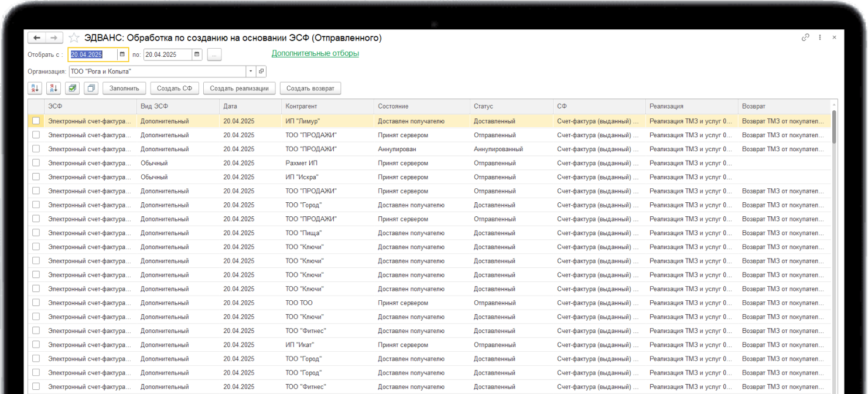Check the box for ИП "Искра" row

click(x=36, y=177)
